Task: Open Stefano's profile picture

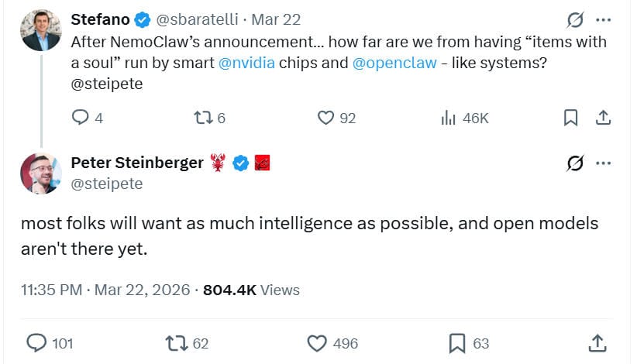Action: tap(41, 30)
